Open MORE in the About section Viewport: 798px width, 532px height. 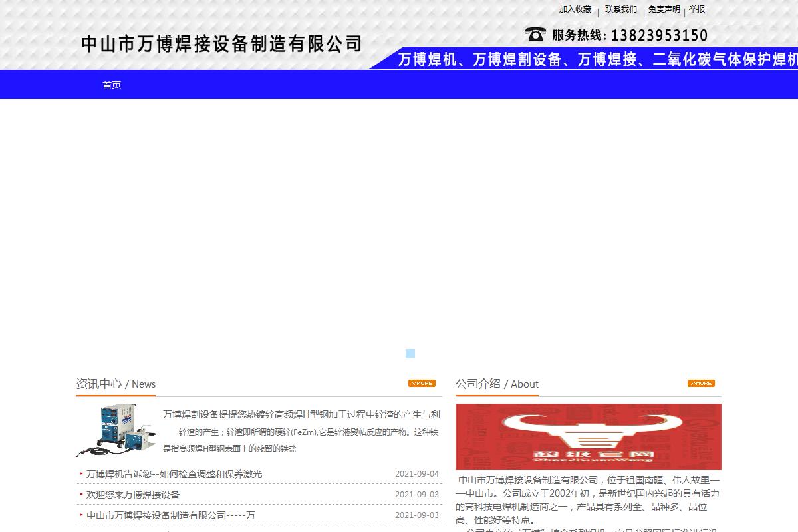701,383
